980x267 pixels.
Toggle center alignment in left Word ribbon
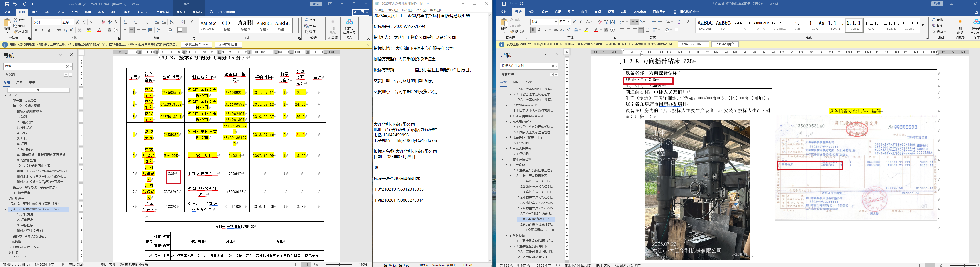[x=132, y=30]
